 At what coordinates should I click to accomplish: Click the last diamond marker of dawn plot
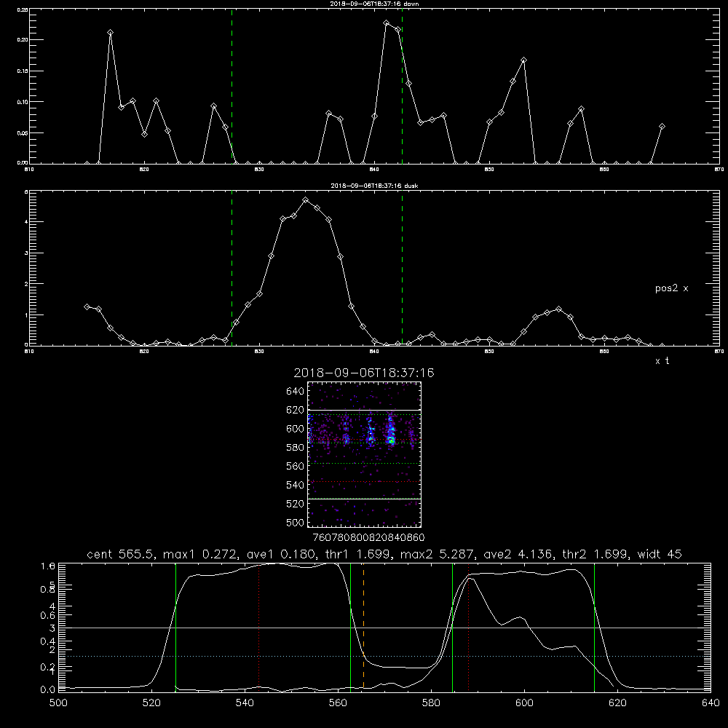(662, 126)
